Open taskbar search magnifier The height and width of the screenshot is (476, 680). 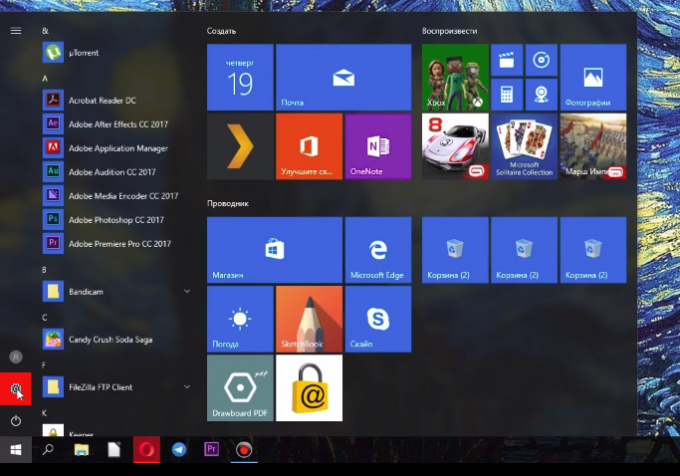(48, 450)
